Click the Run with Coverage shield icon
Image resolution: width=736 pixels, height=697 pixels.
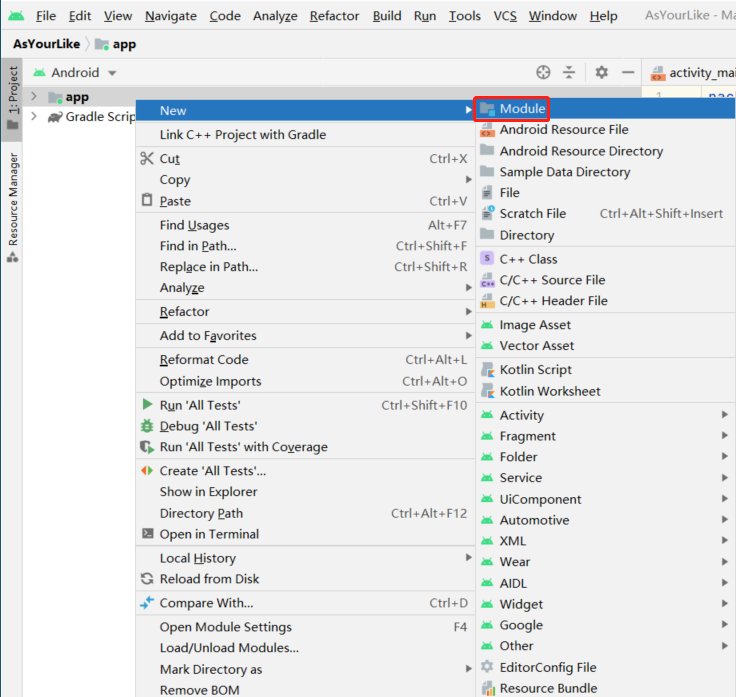tap(147, 447)
